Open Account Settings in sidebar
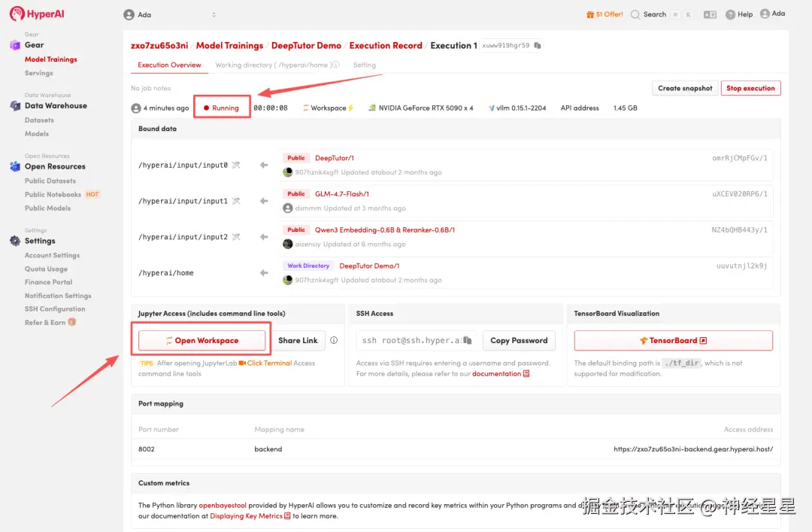 pos(53,255)
